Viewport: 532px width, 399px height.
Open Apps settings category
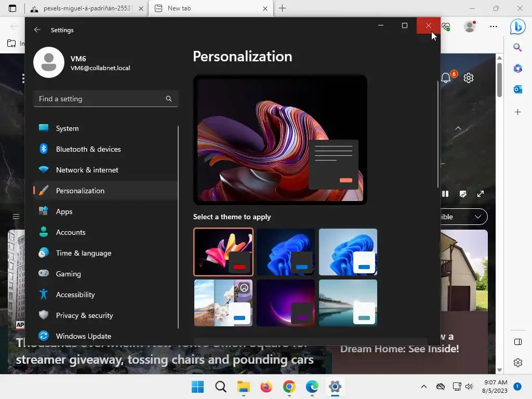[105, 211]
